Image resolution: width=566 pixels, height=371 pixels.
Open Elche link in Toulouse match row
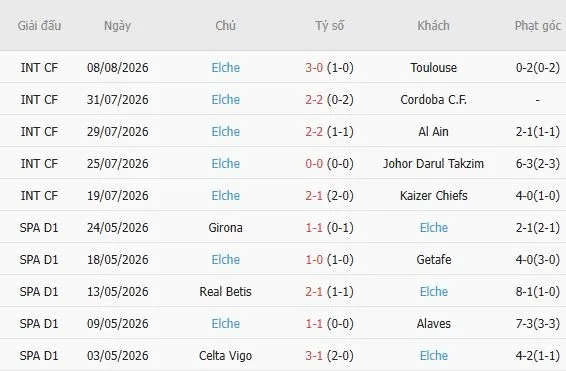tap(226, 67)
